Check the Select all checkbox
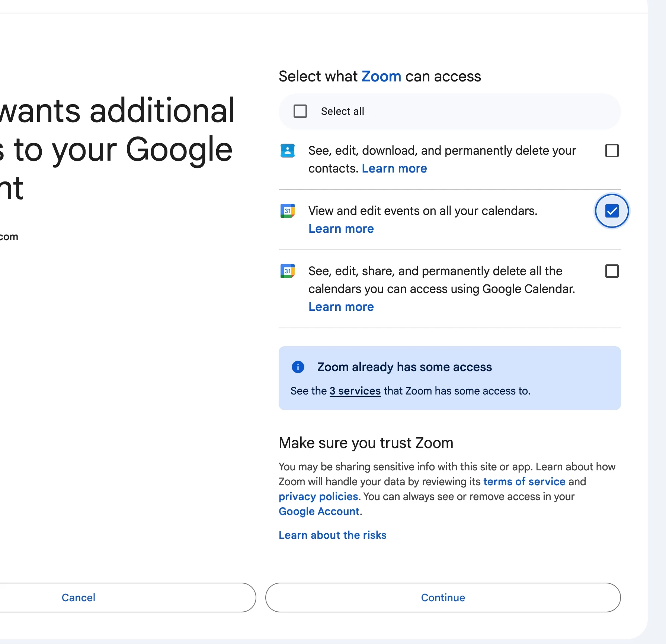666x644 pixels. click(300, 111)
